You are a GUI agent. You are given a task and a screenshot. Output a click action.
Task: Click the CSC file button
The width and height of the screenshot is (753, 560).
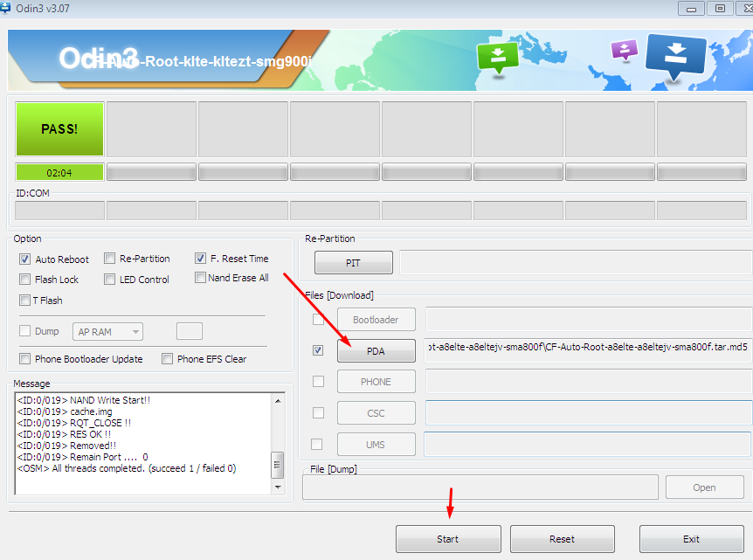click(x=376, y=413)
